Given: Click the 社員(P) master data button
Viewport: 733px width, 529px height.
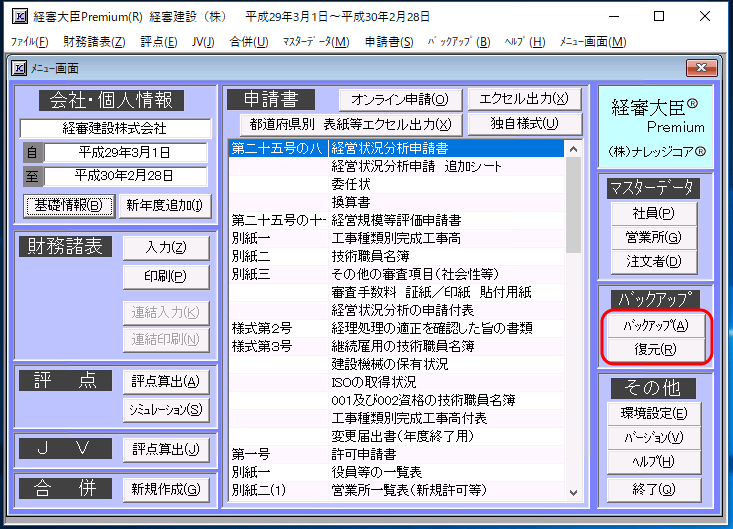Looking at the screenshot, I should pos(654,214).
